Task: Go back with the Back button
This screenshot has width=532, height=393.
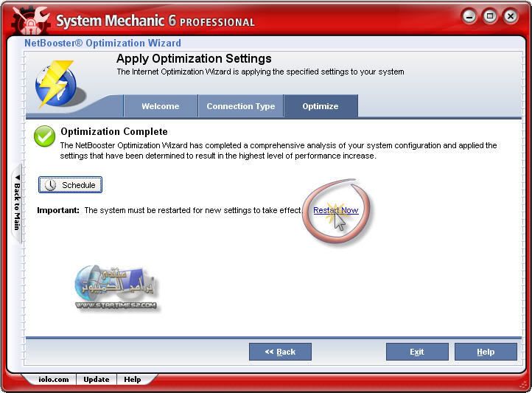Action: [x=280, y=352]
